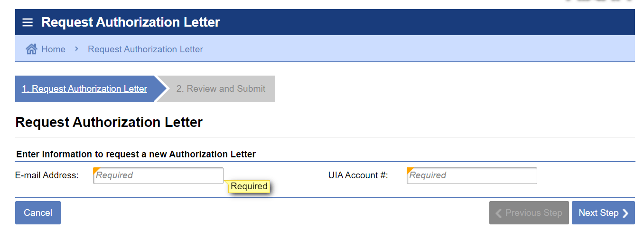Click the right chevron on Next Step
This screenshot has height=232, width=644.
point(625,213)
